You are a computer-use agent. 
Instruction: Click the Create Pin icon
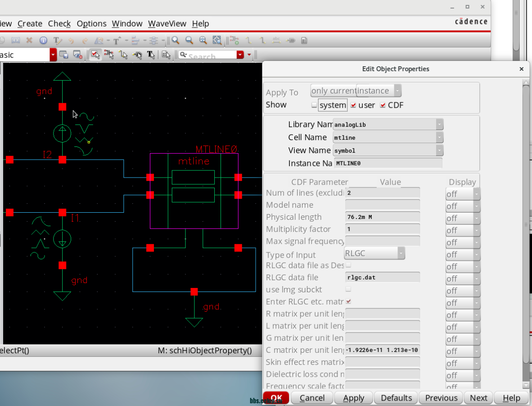coord(290,41)
